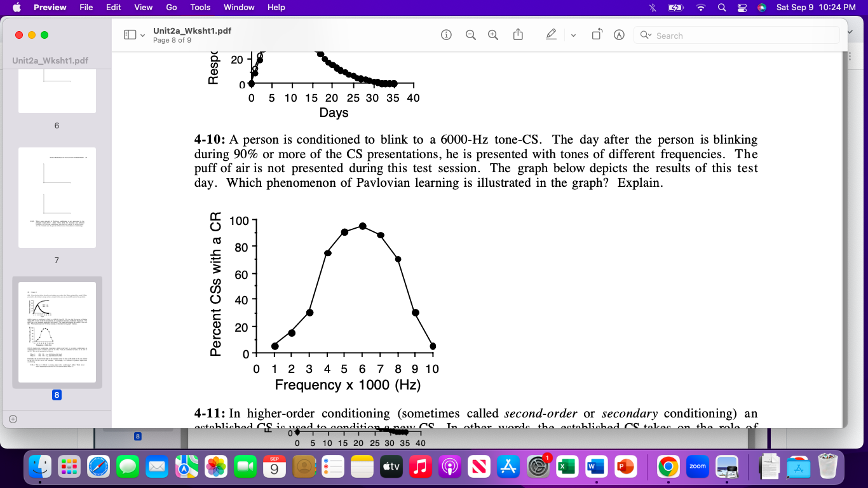The image size is (868, 488).
Task: Zoom in on the PDF using the magnifier icon
Action: tap(493, 35)
